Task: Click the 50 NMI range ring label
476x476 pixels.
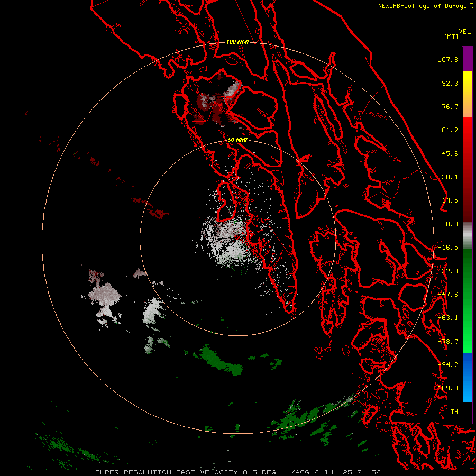Action: point(237,140)
